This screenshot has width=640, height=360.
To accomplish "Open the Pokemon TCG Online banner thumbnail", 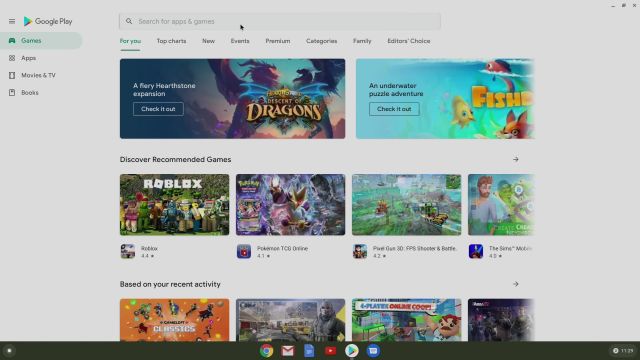I will click(x=290, y=204).
